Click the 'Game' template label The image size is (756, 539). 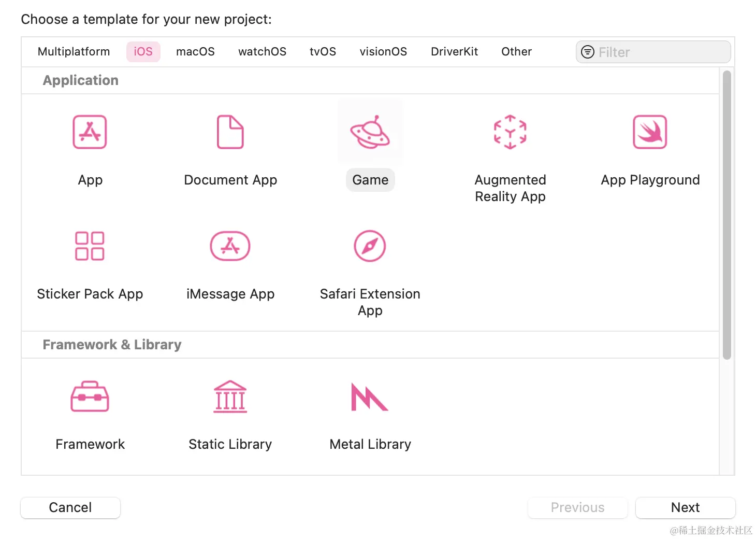point(370,180)
